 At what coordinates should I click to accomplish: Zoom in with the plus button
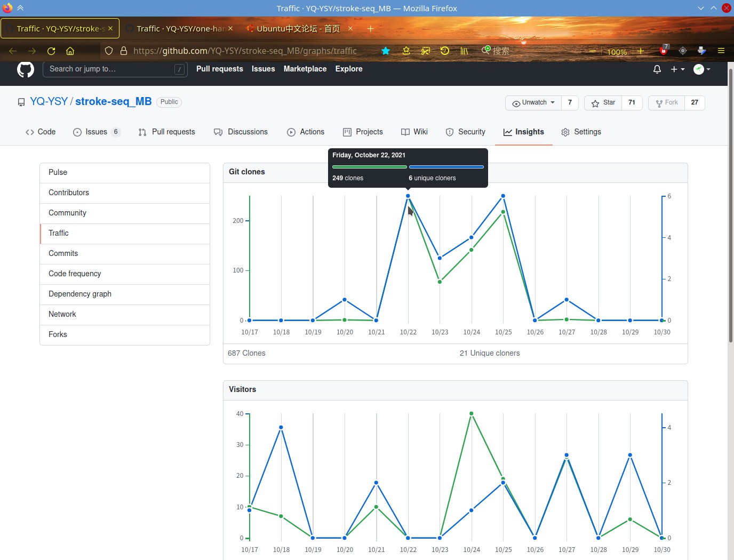pos(641,51)
